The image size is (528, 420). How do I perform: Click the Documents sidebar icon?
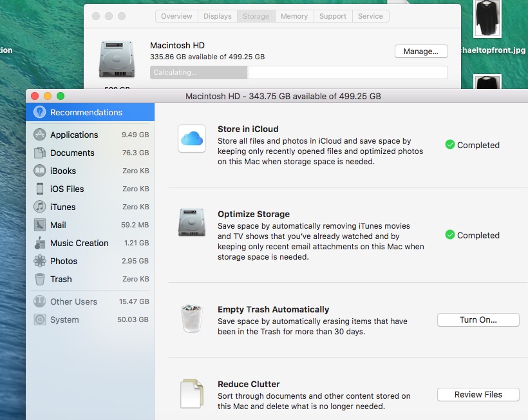click(x=39, y=153)
